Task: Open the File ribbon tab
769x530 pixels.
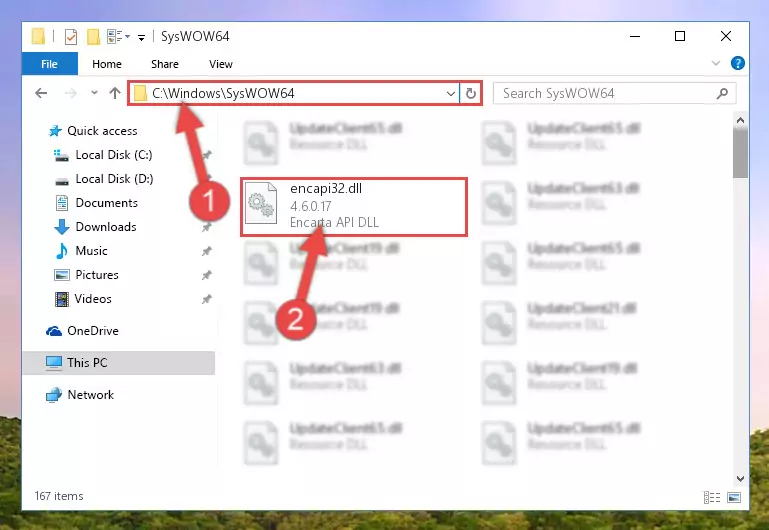Action: pyautogui.click(x=50, y=64)
